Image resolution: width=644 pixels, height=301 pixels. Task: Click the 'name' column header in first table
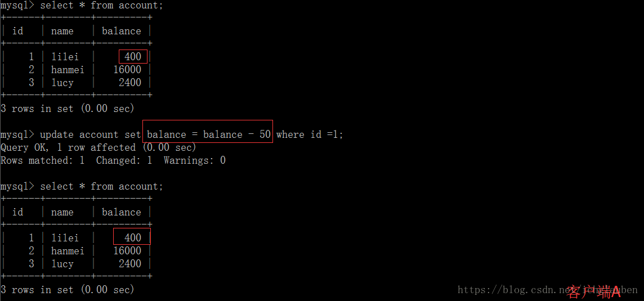(62, 31)
